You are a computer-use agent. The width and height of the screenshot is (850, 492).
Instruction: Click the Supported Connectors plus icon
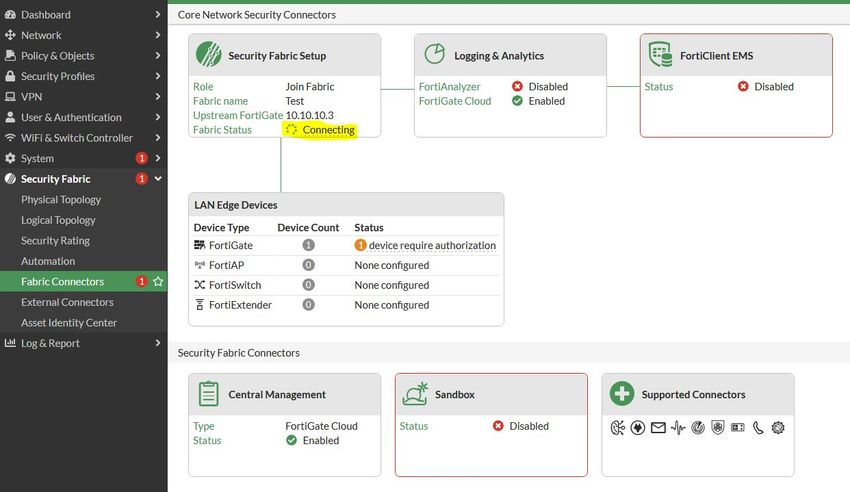(x=622, y=394)
